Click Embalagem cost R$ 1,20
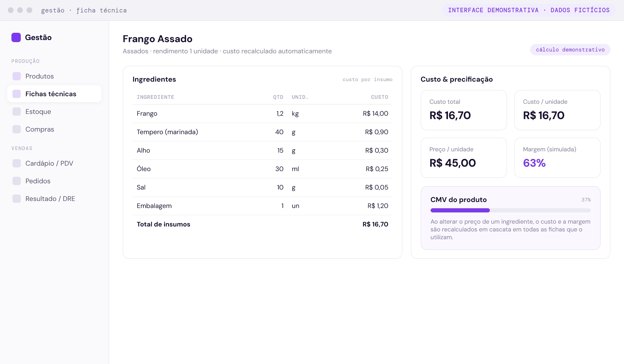This screenshot has height=364, width=624. click(378, 206)
